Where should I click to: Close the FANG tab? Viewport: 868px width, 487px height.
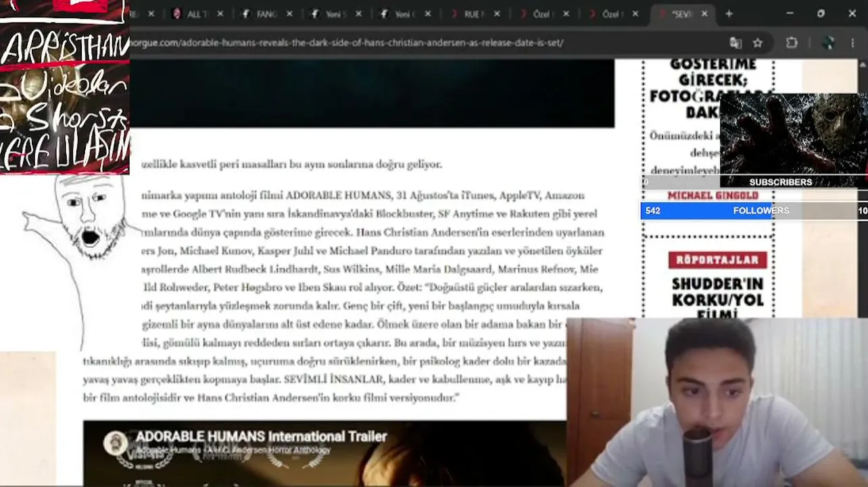[290, 14]
